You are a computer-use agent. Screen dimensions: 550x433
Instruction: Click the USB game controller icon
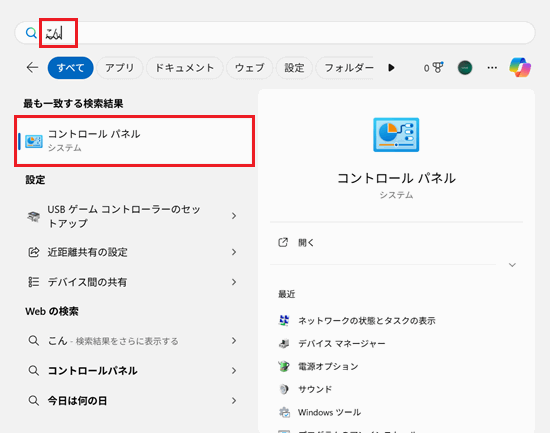click(x=34, y=216)
